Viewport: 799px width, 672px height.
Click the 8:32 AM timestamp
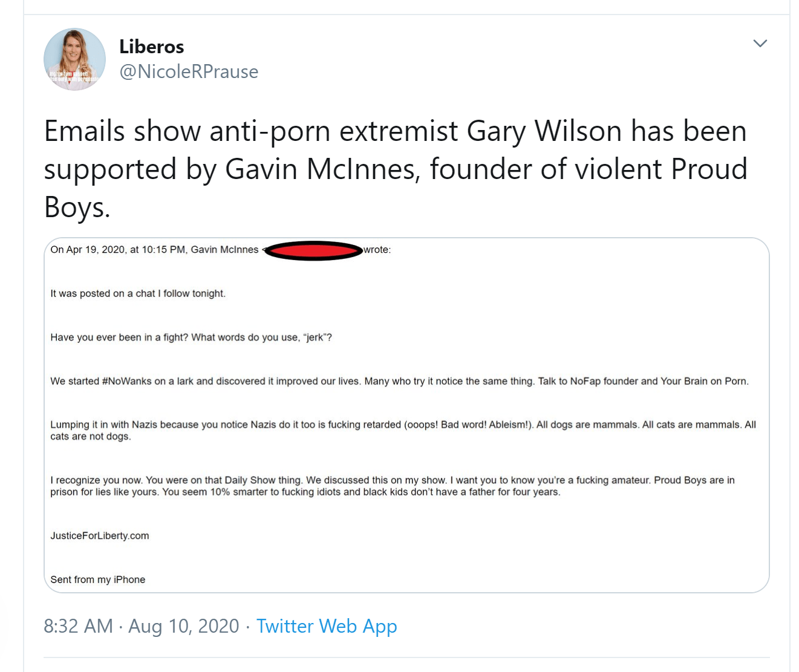pyautogui.click(x=78, y=626)
